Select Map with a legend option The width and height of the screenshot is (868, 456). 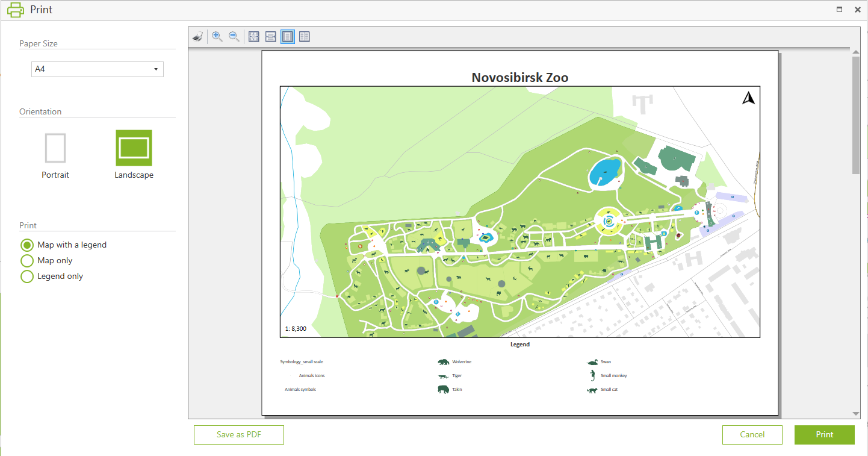pyautogui.click(x=27, y=245)
